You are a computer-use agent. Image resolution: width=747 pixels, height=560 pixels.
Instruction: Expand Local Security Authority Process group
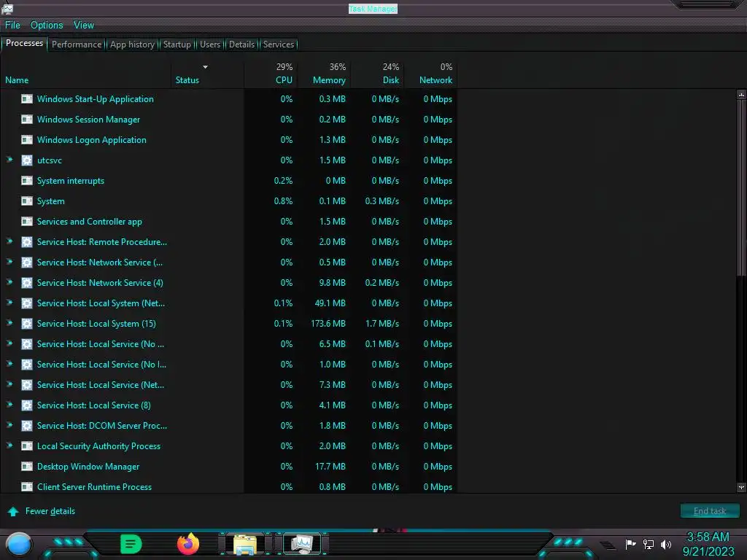click(9, 446)
